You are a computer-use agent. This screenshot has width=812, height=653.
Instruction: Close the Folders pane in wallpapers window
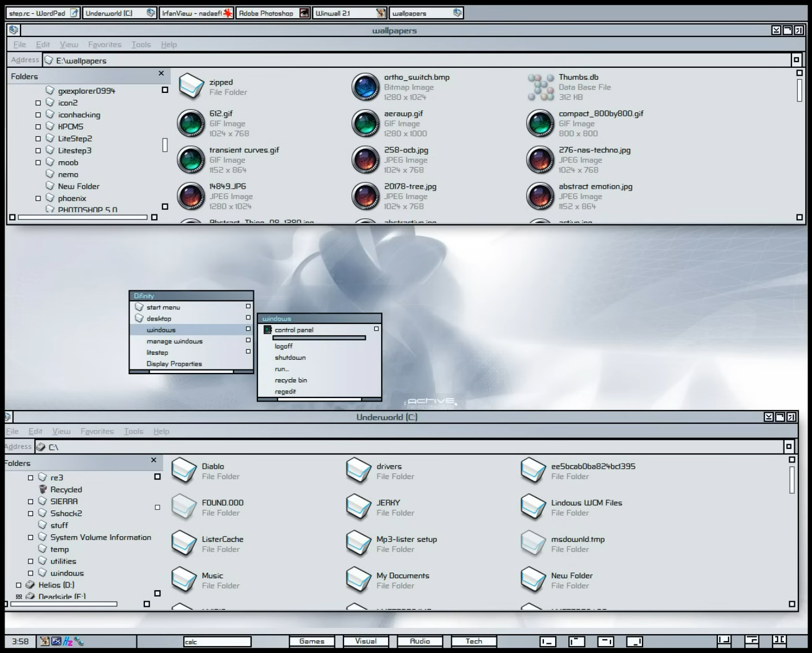(x=161, y=74)
